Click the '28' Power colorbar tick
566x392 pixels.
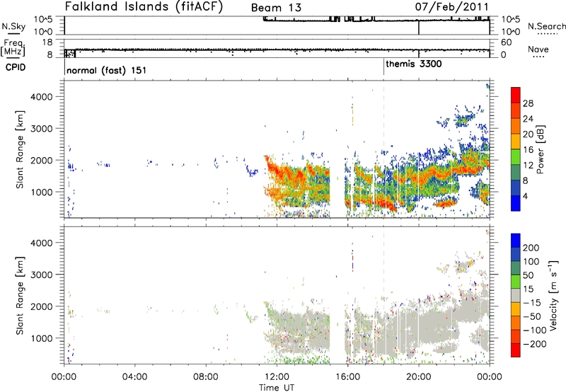pos(528,103)
